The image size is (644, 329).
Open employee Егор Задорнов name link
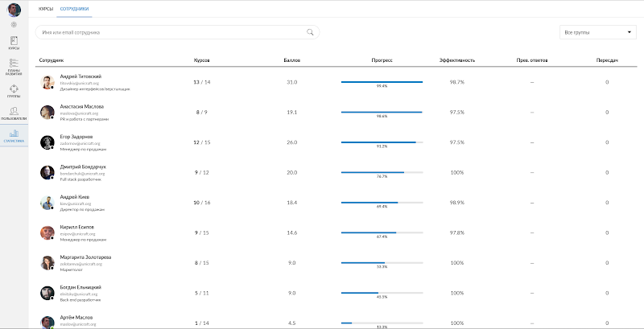76,137
